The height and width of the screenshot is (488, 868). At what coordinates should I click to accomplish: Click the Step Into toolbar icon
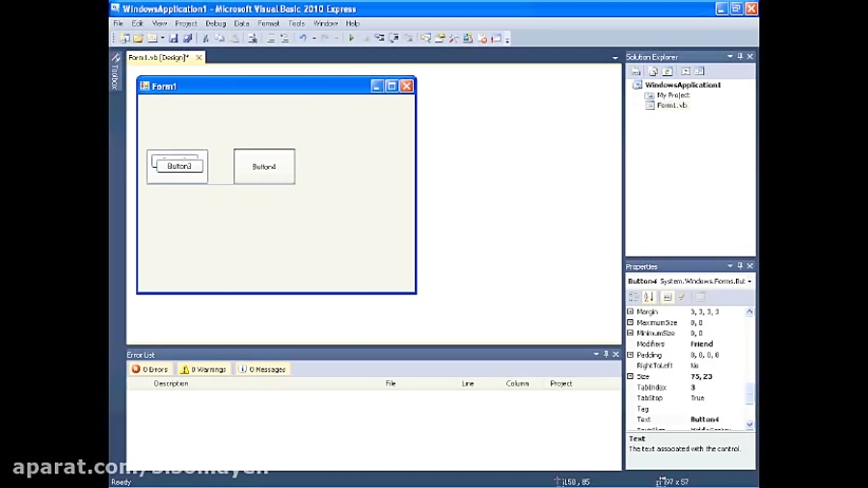click(x=379, y=39)
